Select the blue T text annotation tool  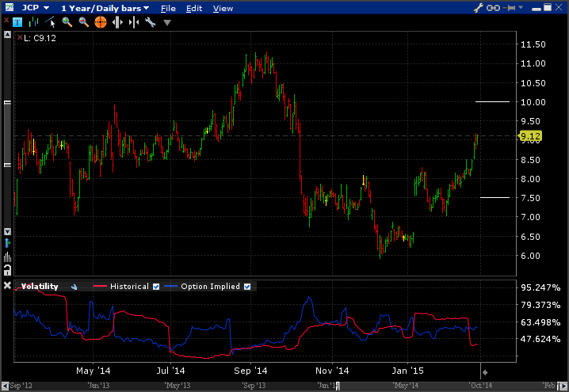pos(17,22)
